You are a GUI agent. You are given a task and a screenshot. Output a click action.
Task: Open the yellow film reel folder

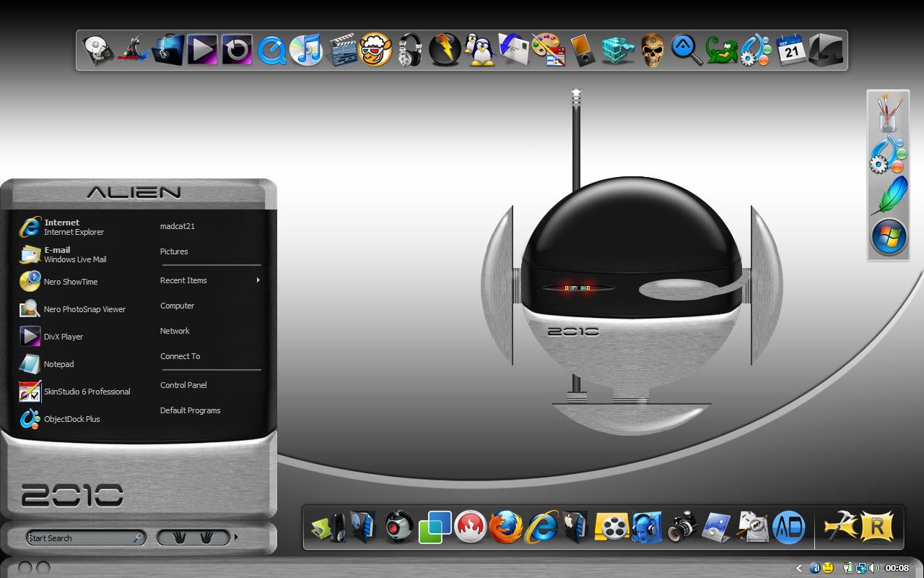click(x=611, y=527)
